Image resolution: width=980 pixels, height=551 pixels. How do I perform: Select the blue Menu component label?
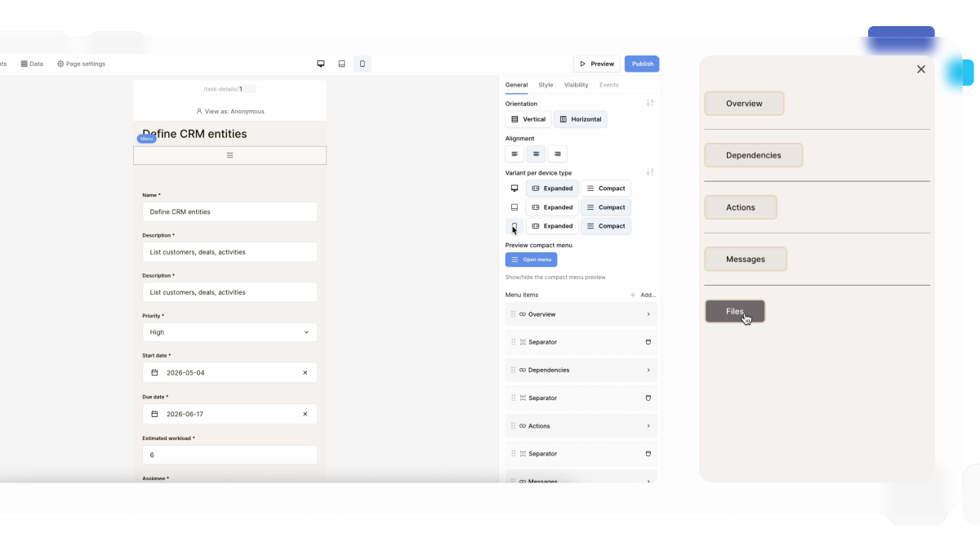point(146,139)
